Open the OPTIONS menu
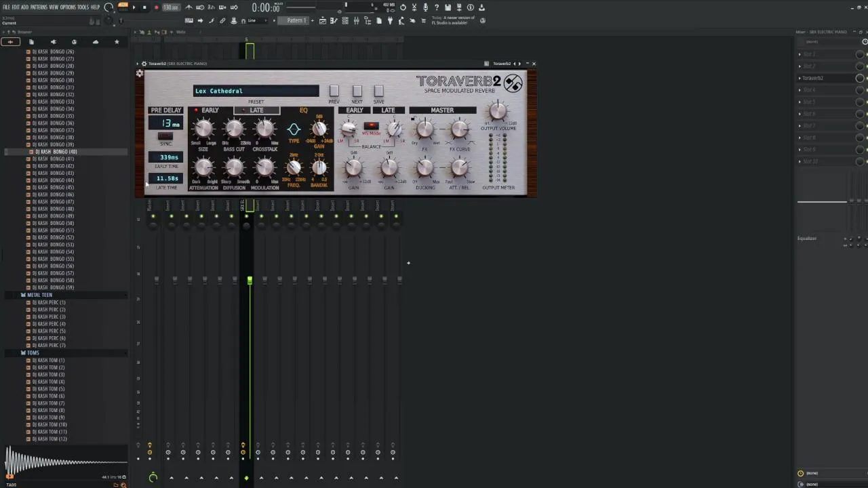This screenshot has width=868, height=488. (68, 7)
